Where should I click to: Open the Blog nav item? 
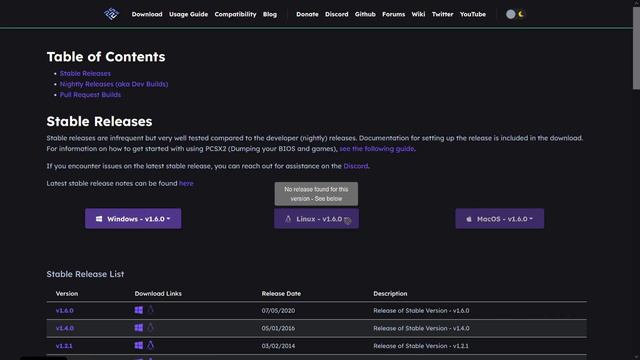click(270, 14)
